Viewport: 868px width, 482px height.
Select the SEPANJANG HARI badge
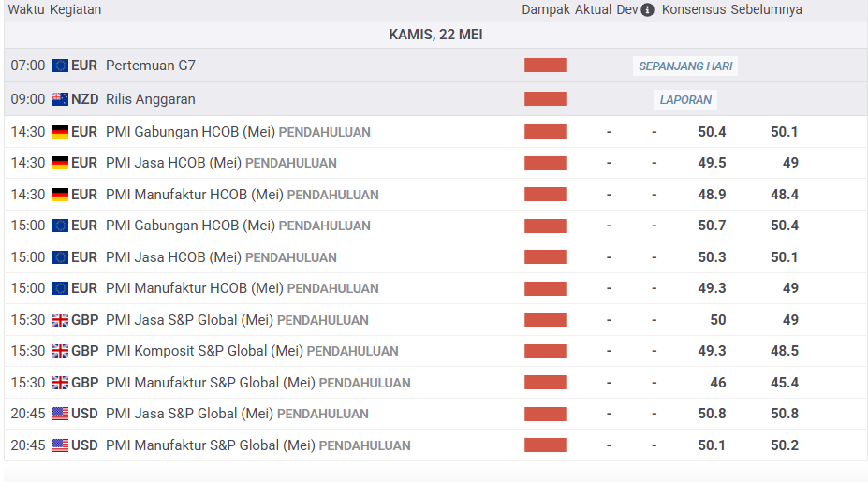[686, 66]
